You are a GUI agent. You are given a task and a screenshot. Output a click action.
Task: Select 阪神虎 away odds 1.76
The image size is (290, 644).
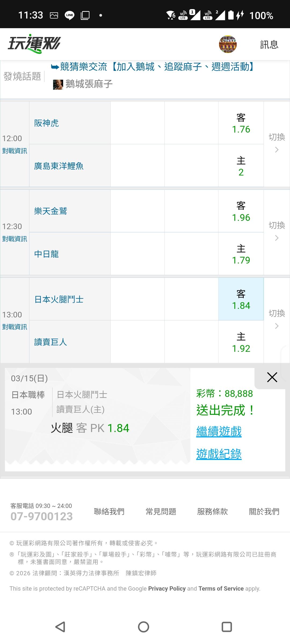241,123
